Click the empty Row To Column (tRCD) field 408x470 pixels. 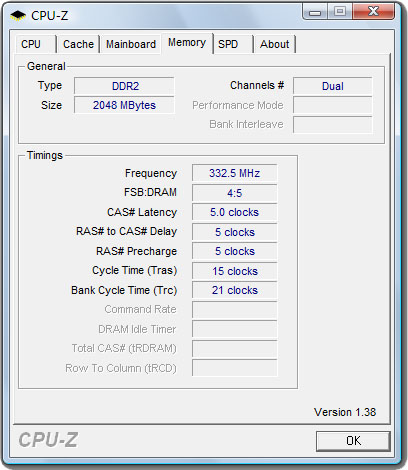coord(235,368)
